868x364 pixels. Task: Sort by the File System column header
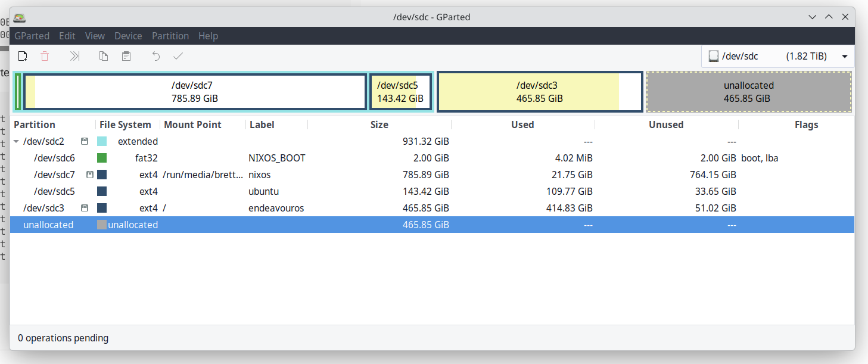[125, 125]
